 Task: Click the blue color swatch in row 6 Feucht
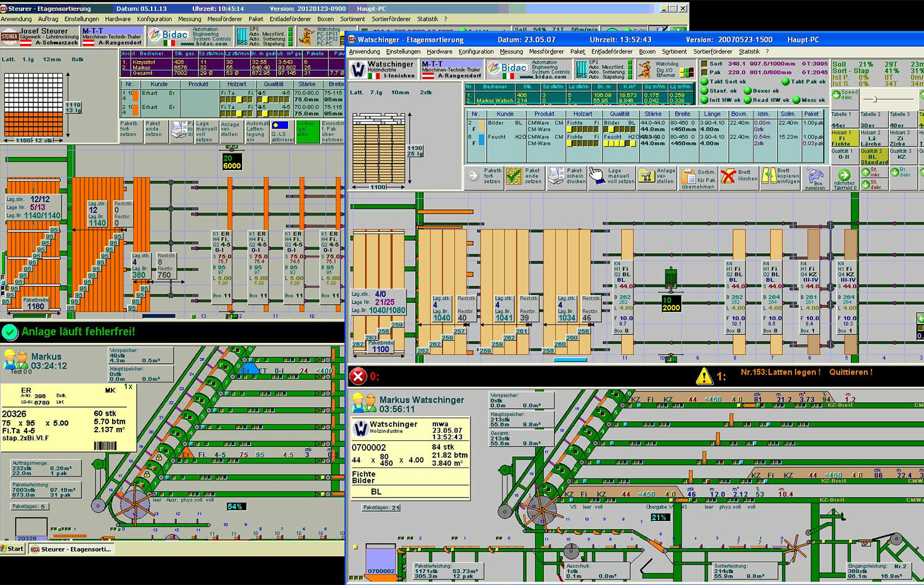(x=480, y=139)
